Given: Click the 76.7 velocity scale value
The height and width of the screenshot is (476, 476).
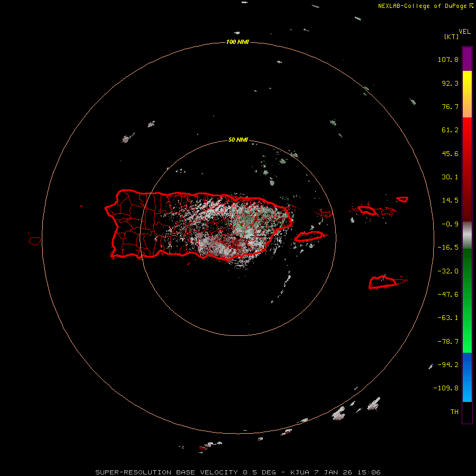Looking at the screenshot, I should pos(450,106).
